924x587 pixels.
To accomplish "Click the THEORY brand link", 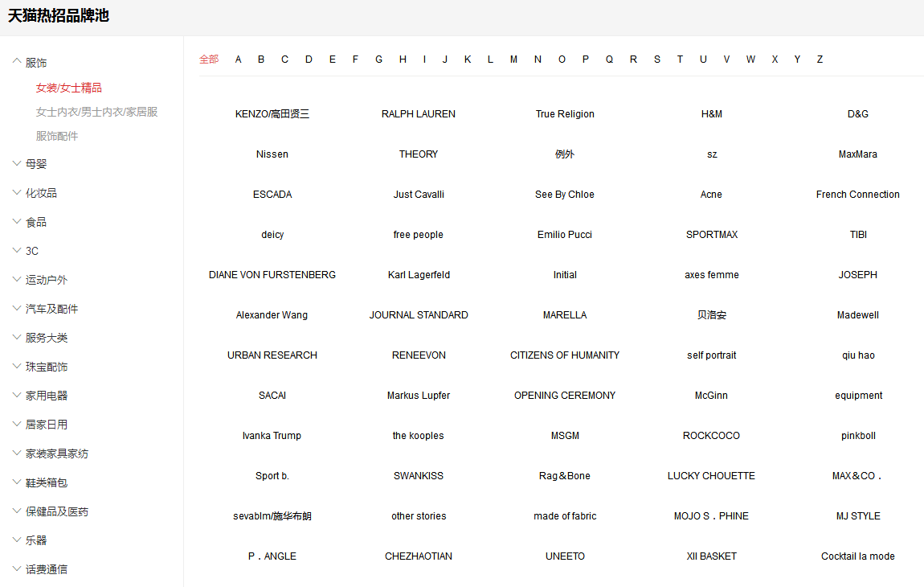I will pos(419,154).
